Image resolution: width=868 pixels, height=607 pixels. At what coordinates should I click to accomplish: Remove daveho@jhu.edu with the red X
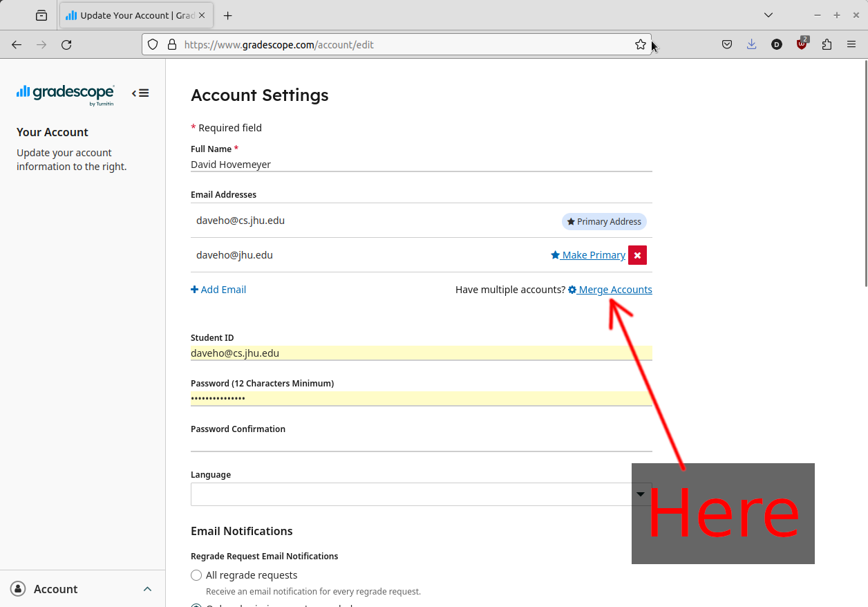(x=637, y=254)
